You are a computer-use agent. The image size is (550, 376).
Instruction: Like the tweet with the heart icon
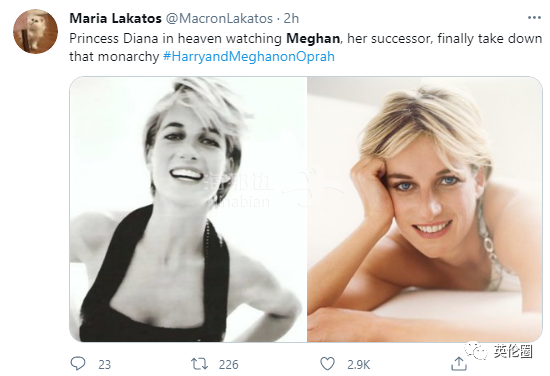[x=327, y=364]
